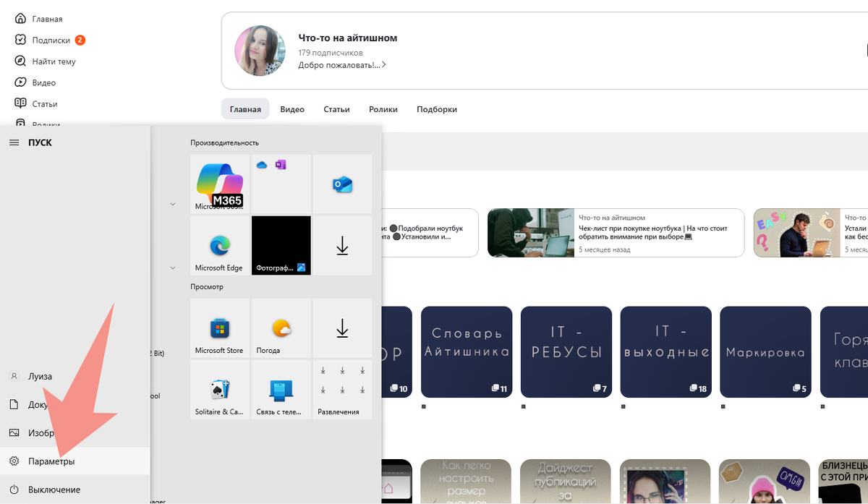Image resolution: width=868 pixels, height=504 pixels.
Task: Click the channel avatar photo
Action: tap(260, 51)
